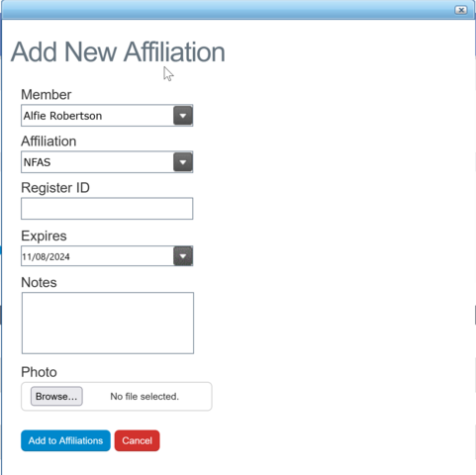Click the Expires field label

(44, 236)
